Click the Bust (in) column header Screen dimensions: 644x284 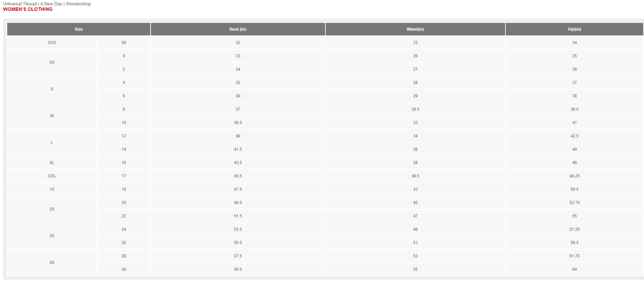pyautogui.click(x=238, y=29)
